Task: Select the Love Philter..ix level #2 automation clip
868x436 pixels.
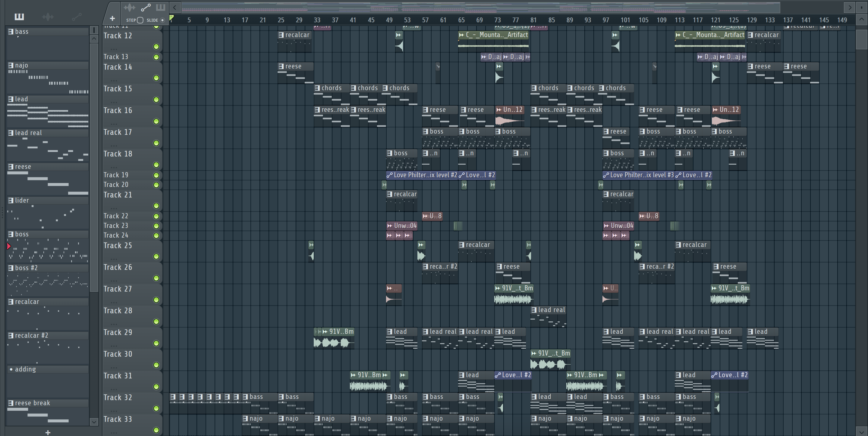Action: click(x=422, y=175)
